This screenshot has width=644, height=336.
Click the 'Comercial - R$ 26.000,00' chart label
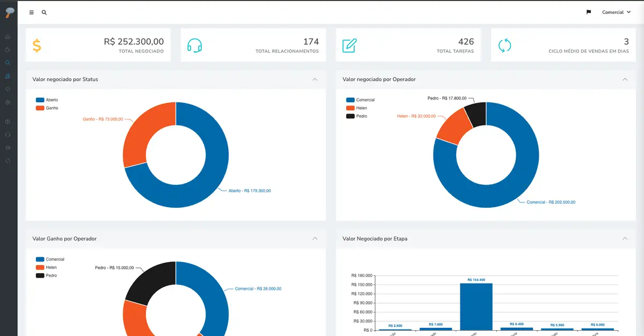coord(258,289)
